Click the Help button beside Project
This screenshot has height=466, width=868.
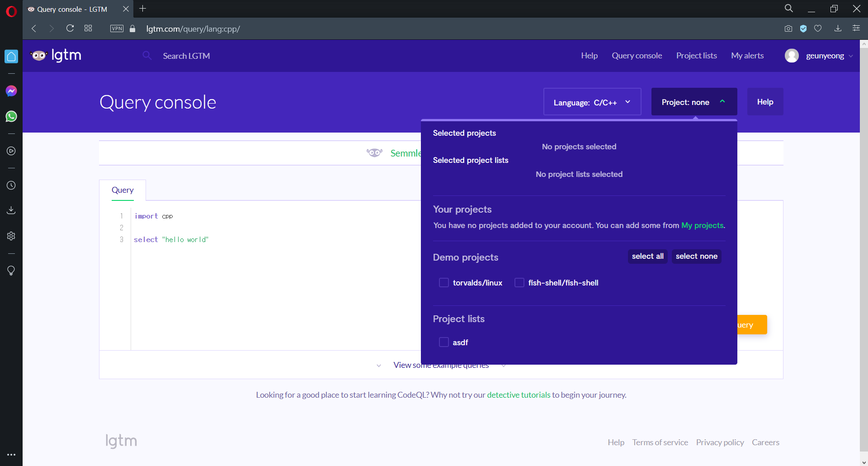(x=765, y=102)
